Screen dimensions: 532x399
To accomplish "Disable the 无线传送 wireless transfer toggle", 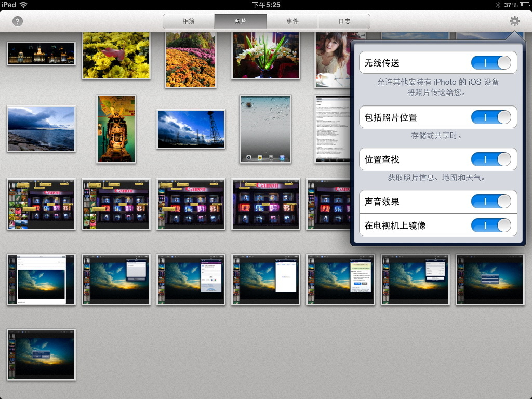I will [490, 62].
